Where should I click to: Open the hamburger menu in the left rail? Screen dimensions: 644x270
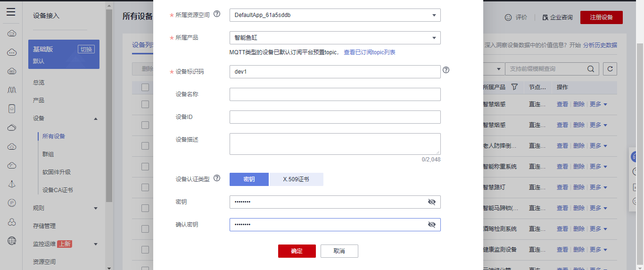click(11, 12)
